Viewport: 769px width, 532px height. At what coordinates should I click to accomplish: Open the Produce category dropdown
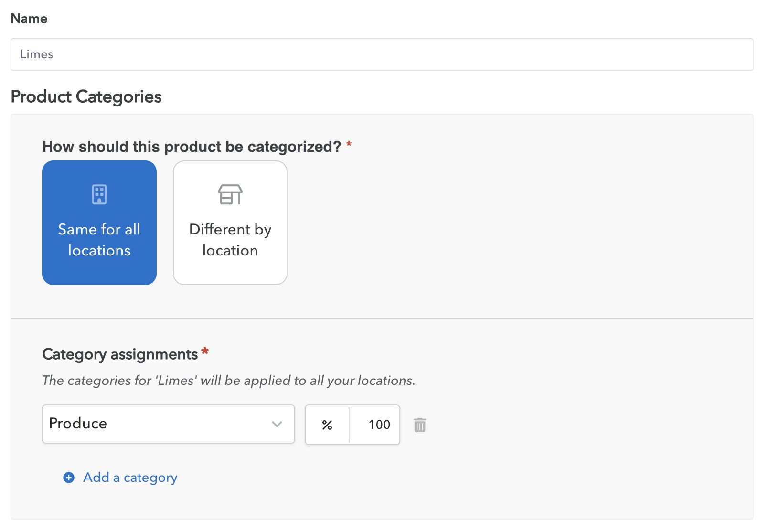point(169,424)
